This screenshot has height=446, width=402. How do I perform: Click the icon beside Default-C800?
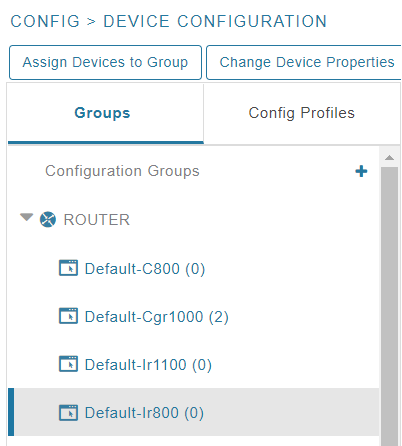(68, 268)
